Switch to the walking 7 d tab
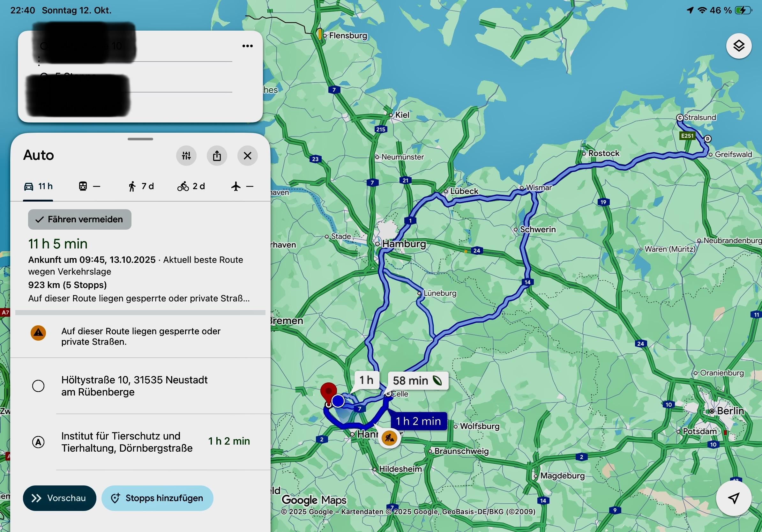The height and width of the screenshot is (532, 762). coord(141,186)
